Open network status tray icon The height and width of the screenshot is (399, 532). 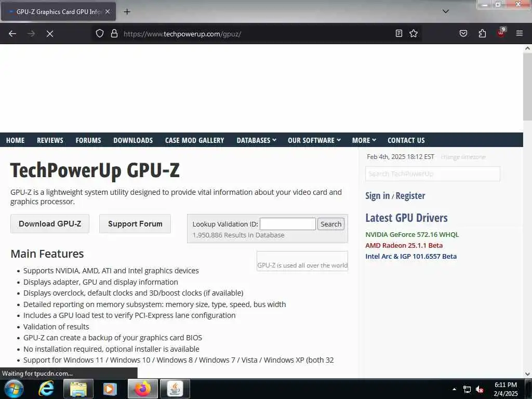coord(467,390)
